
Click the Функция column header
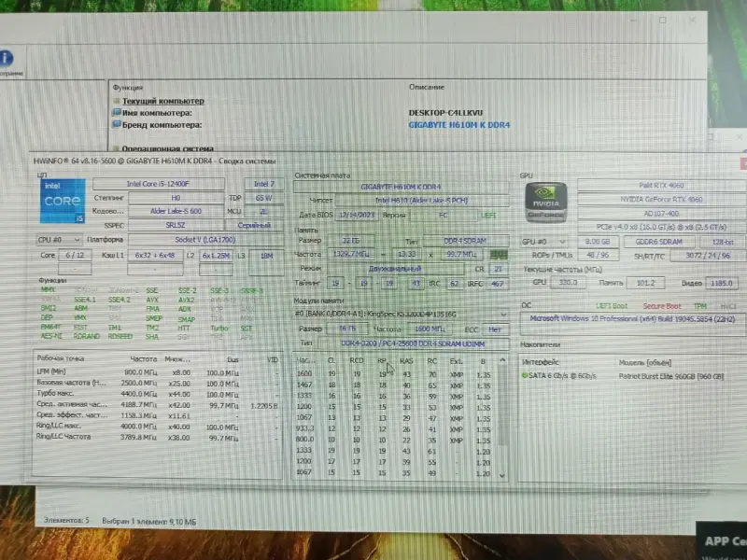(x=128, y=88)
